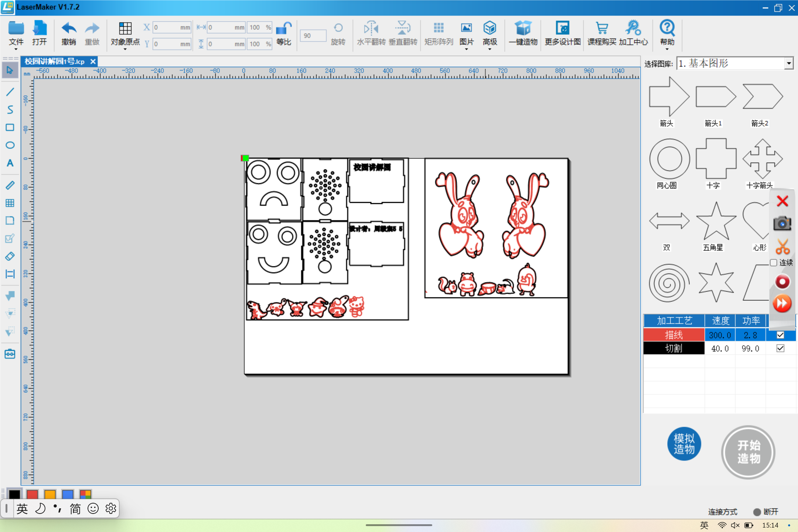The width and height of the screenshot is (798, 532).
Task: Click the orange scissors clip icon
Action: tap(782, 247)
